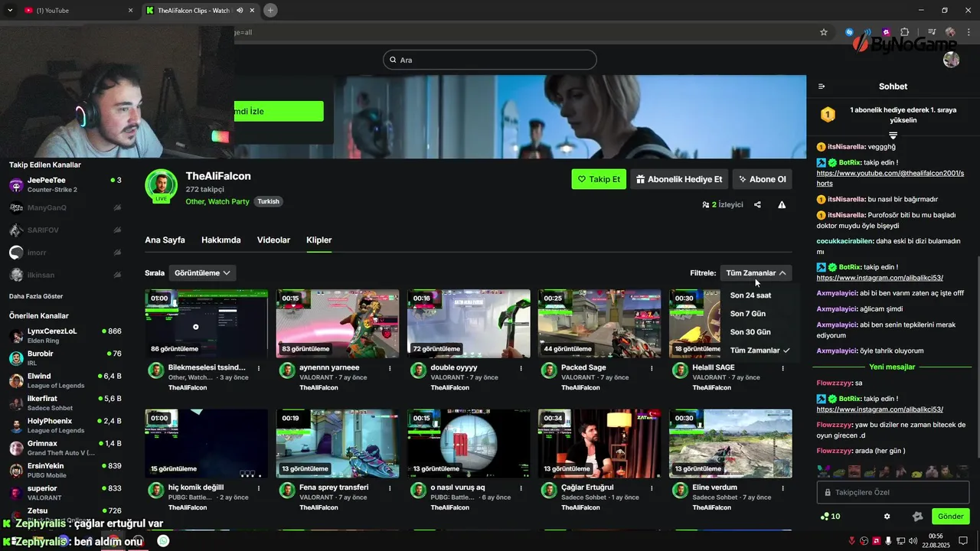This screenshot has width=980, height=551.
Task: Expand the leaderboard arrow under gift banner
Action: pos(893,135)
